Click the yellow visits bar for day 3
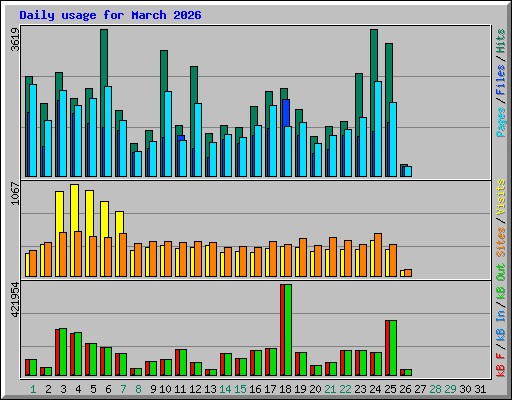 coord(59,212)
